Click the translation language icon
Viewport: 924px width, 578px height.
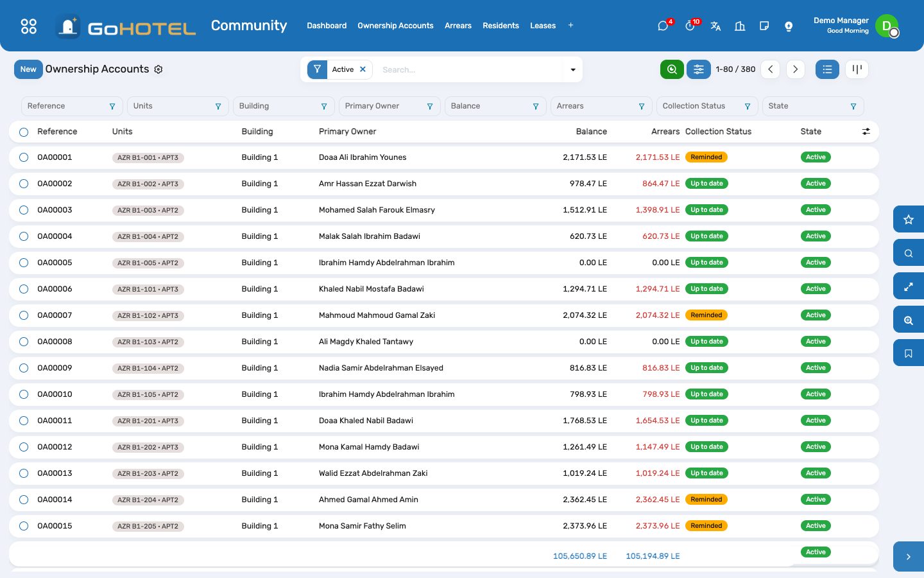pos(715,26)
